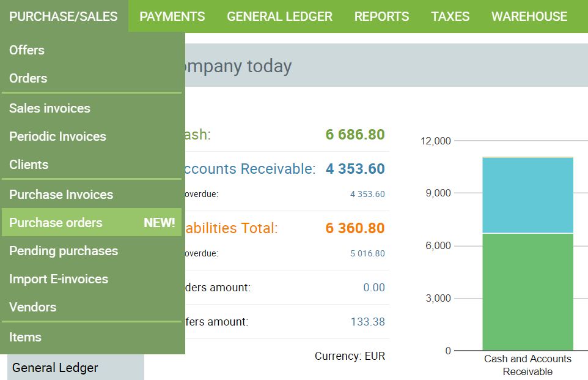Go to Periodic Invoices
Screen dimensions: 588x380
tap(57, 136)
